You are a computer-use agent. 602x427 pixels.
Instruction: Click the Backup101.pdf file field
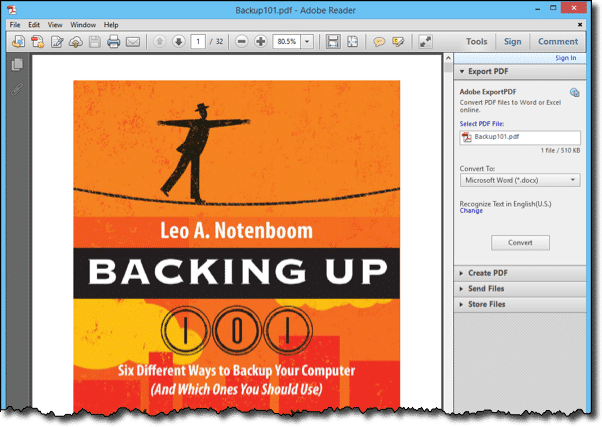point(520,137)
